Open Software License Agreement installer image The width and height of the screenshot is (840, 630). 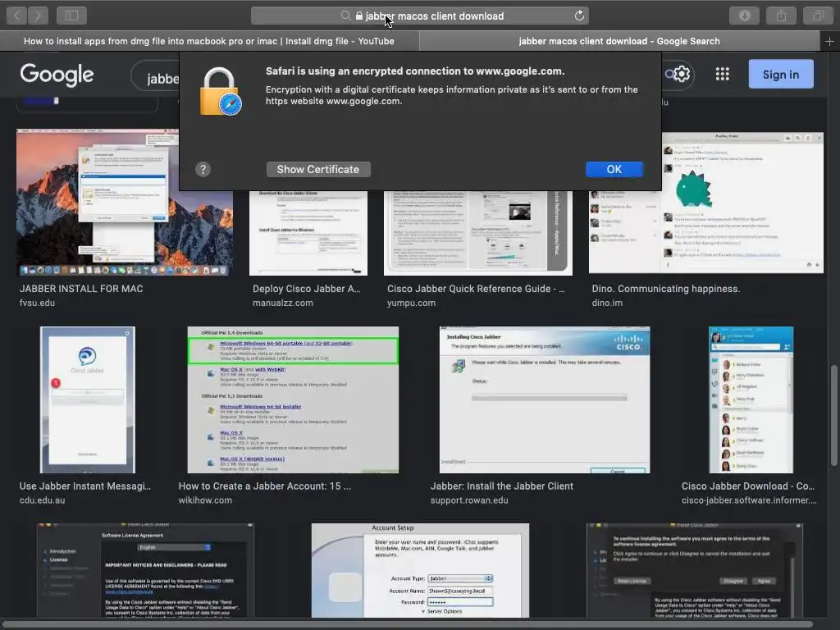[x=145, y=571]
